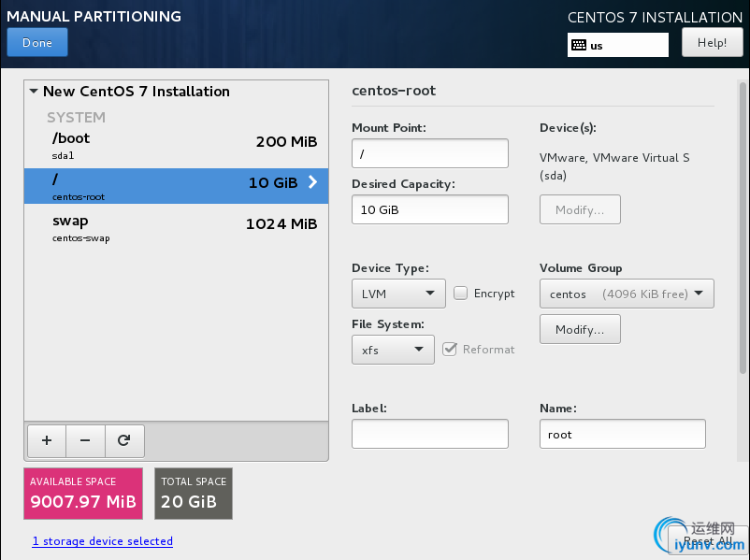This screenshot has height=560, width=750.
Task: Click the arrow on the root partition row
Action: point(313,181)
